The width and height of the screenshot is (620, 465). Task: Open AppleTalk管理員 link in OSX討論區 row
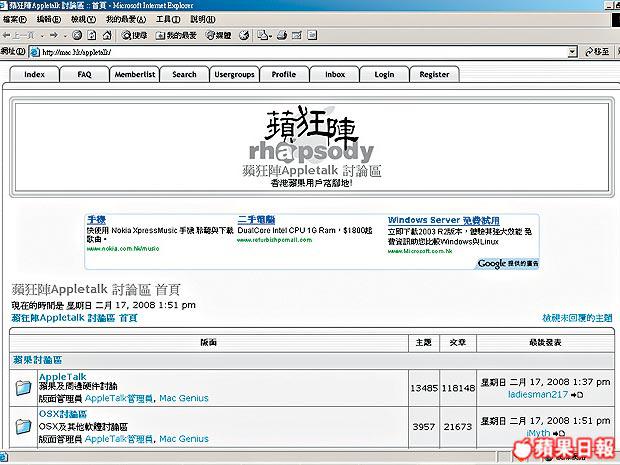click(x=119, y=439)
